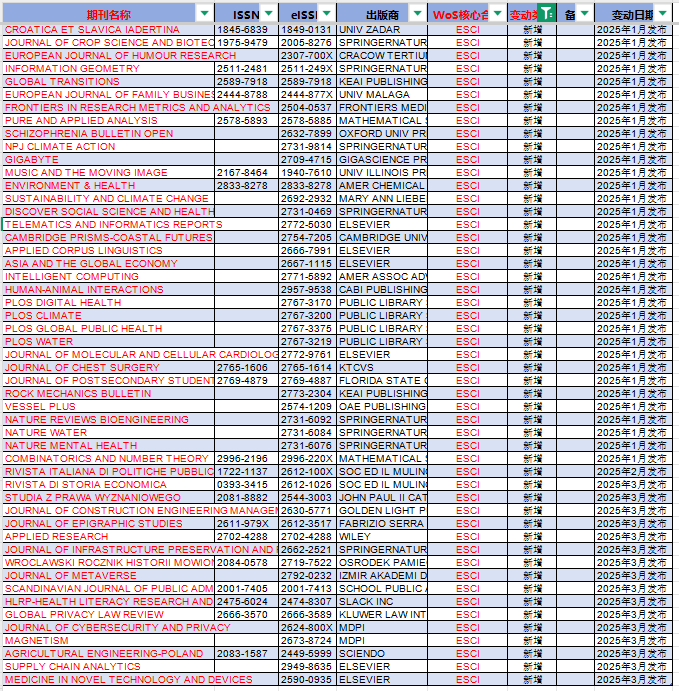Select cell CROATICA ET SLAVICA IADERTINA
The width and height of the screenshot is (679, 691).
[x=108, y=30]
